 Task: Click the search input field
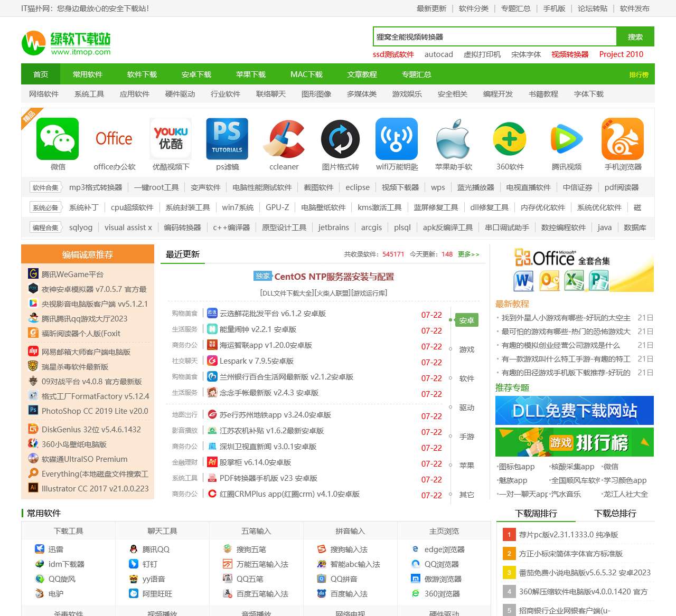(495, 36)
